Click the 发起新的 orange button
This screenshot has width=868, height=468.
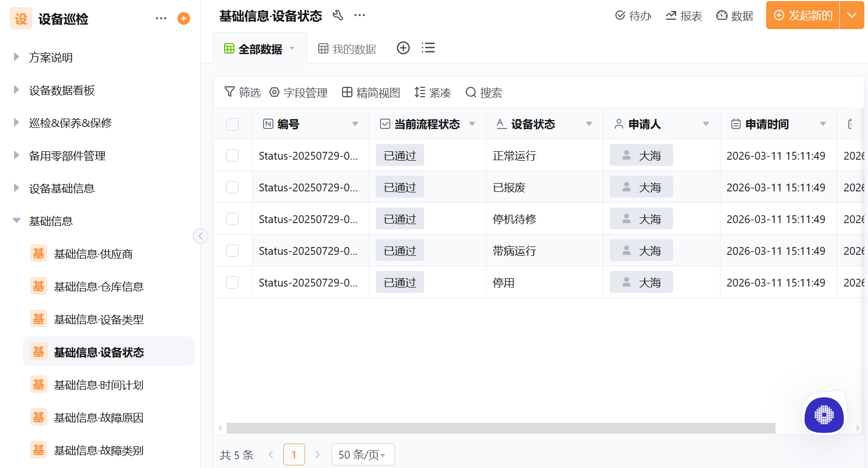coord(802,16)
